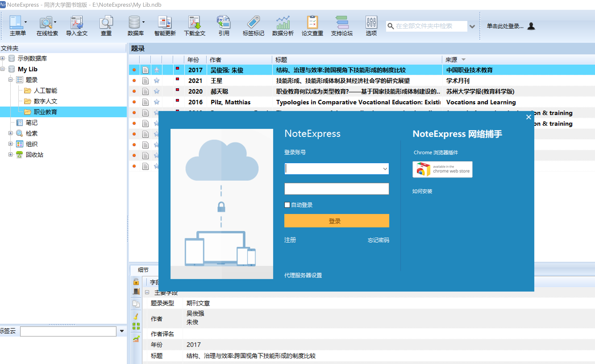The width and height of the screenshot is (595, 364).
Task: Toggle the red flag of the 2020 row
Action: (177, 90)
